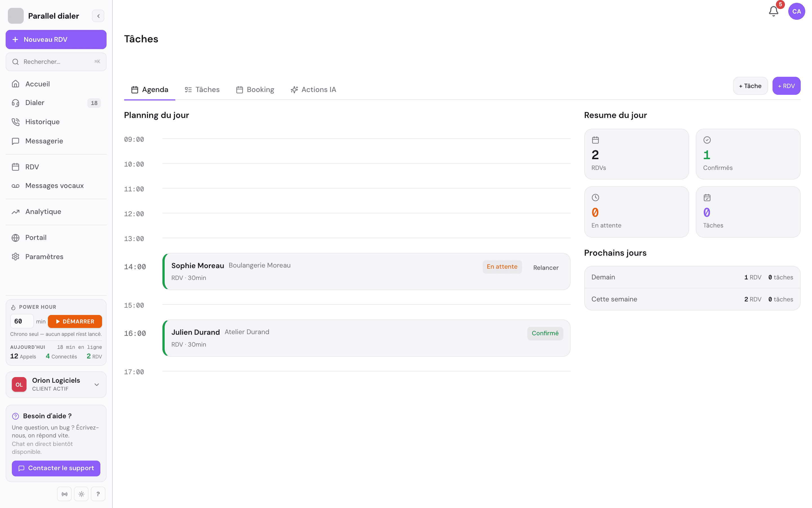Viewport: 812px width, 508px height.
Task: Open the Tâches summary card
Action: pyautogui.click(x=748, y=212)
